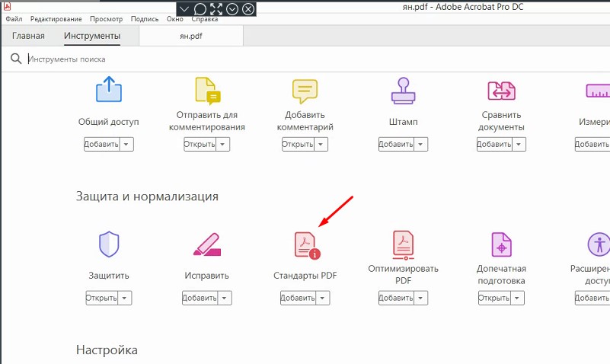Expand dropdown arrow next to Общий доступ Добавить
This screenshot has width=610, height=364.
[126, 144]
